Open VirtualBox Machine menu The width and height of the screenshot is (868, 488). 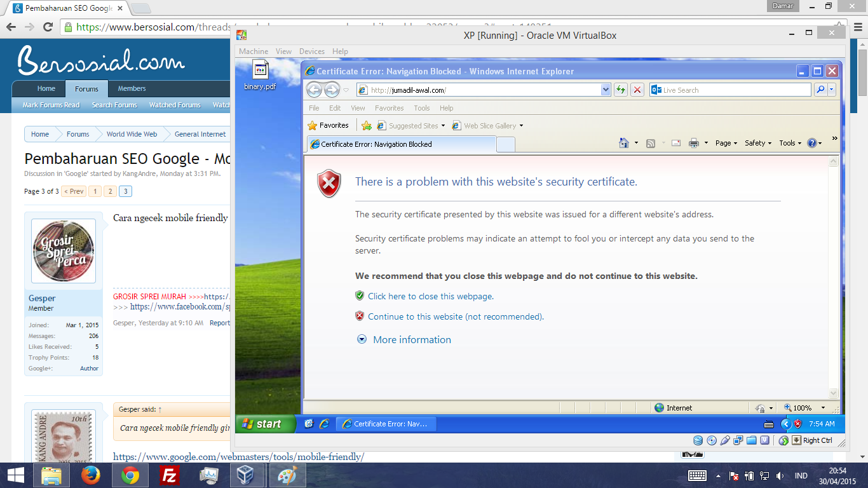pyautogui.click(x=254, y=51)
